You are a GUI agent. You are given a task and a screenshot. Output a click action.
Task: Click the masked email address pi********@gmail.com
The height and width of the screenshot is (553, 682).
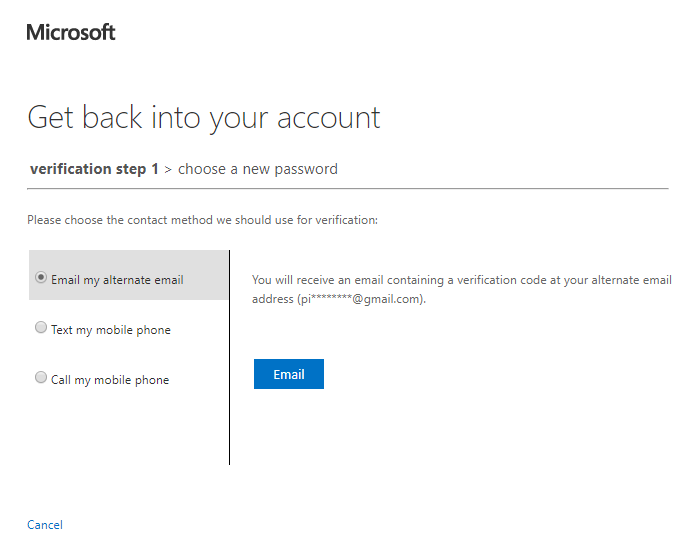click(361, 299)
